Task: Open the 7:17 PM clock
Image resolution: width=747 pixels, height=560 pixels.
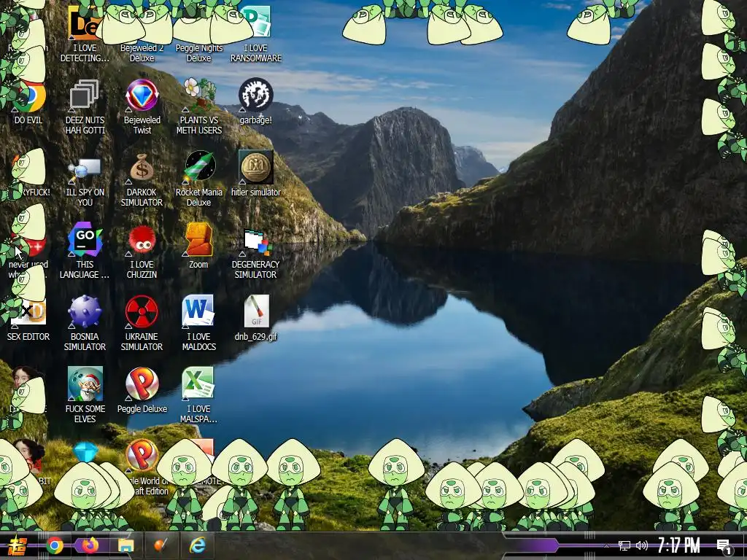Action: pyautogui.click(x=679, y=545)
